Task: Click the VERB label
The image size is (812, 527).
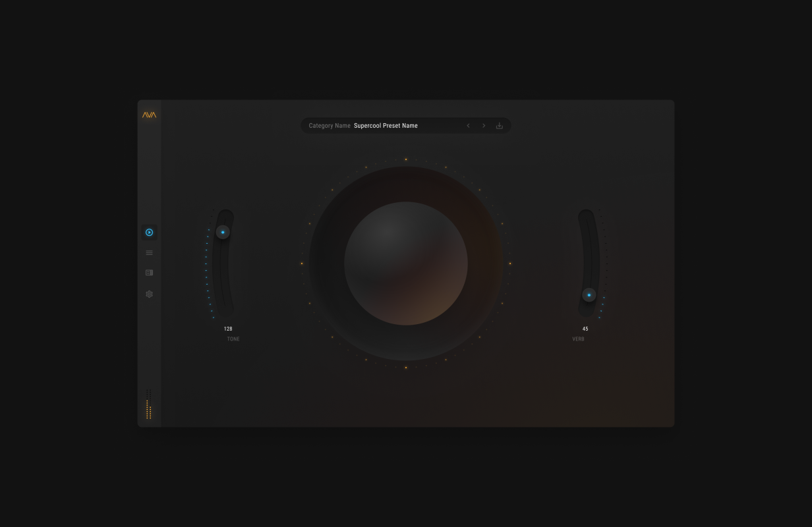Action: coord(578,339)
